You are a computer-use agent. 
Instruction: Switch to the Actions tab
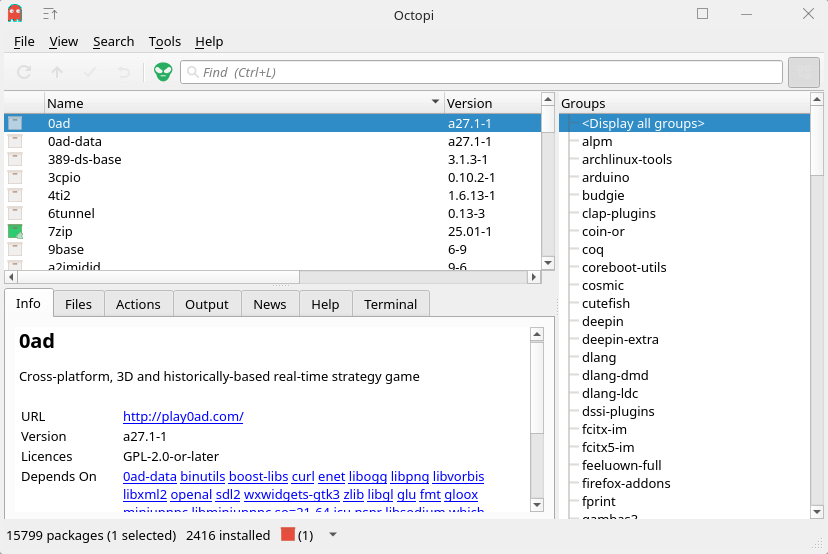point(138,304)
